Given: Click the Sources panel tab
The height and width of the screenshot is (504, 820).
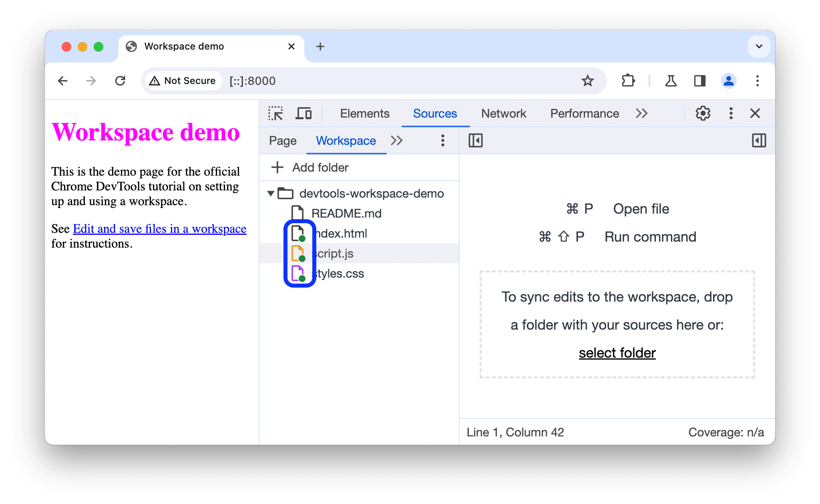Looking at the screenshot, I should [x=434, y=114].
